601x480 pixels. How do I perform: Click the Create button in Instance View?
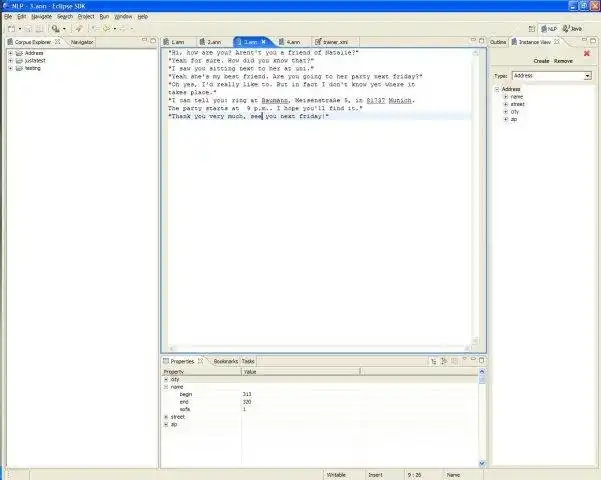(541, 61)
